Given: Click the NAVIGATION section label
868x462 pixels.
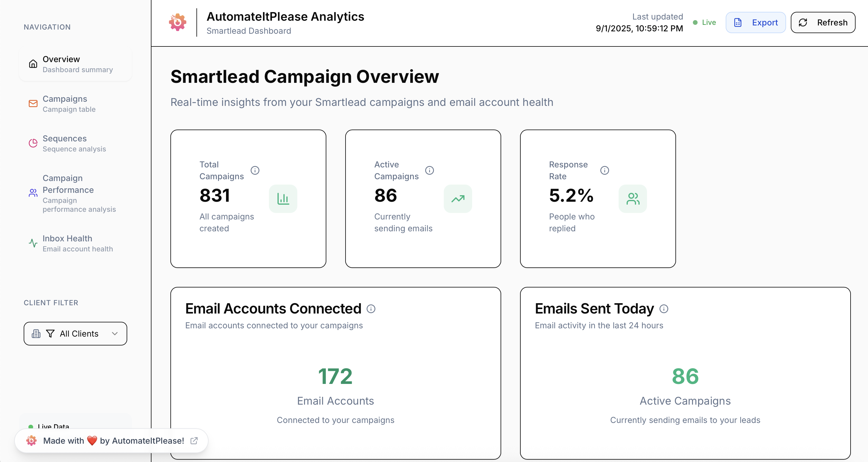Looking at the screenshot, I should 47,27.
